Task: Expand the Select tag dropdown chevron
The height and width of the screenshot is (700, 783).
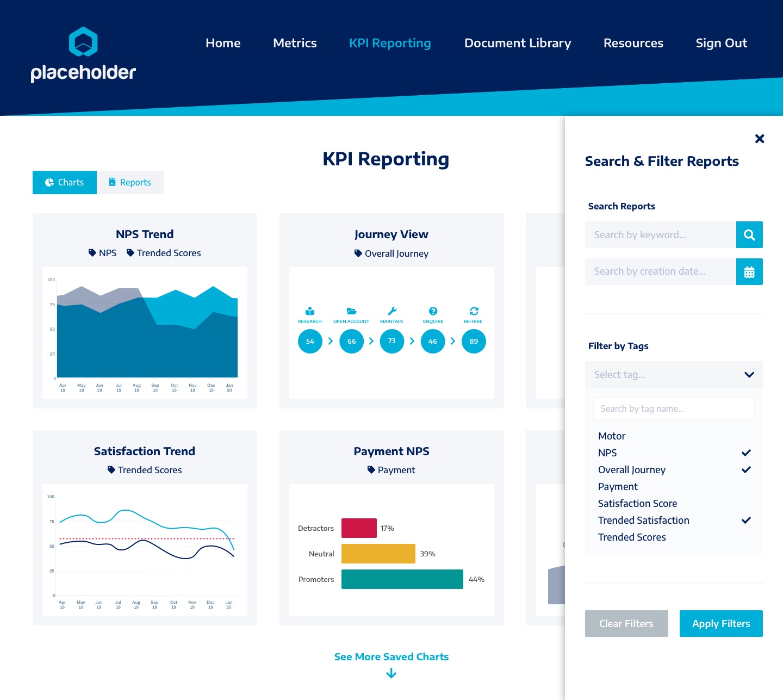Action: click(749, 375)
